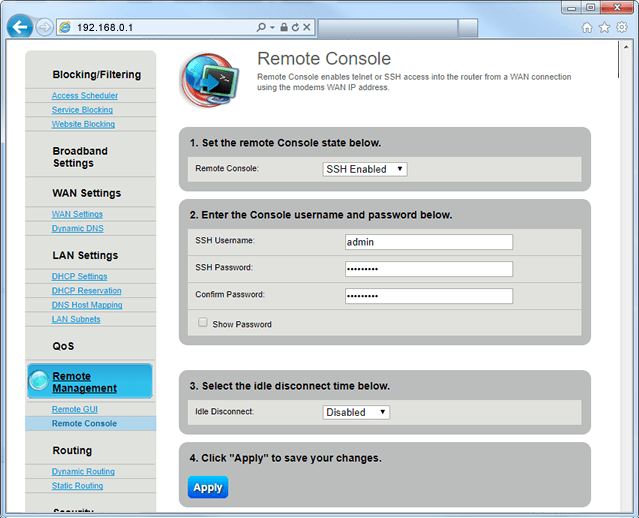This screenshot has width=639, height=518.
Task: Click the Apply button
Action: coord(208,487)
